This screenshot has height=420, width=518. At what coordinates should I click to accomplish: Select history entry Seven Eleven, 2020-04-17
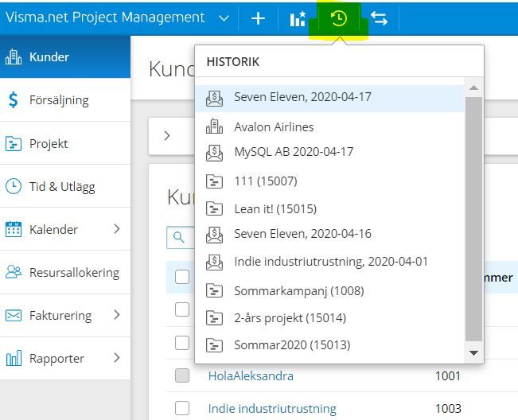(x=330, y=98)
